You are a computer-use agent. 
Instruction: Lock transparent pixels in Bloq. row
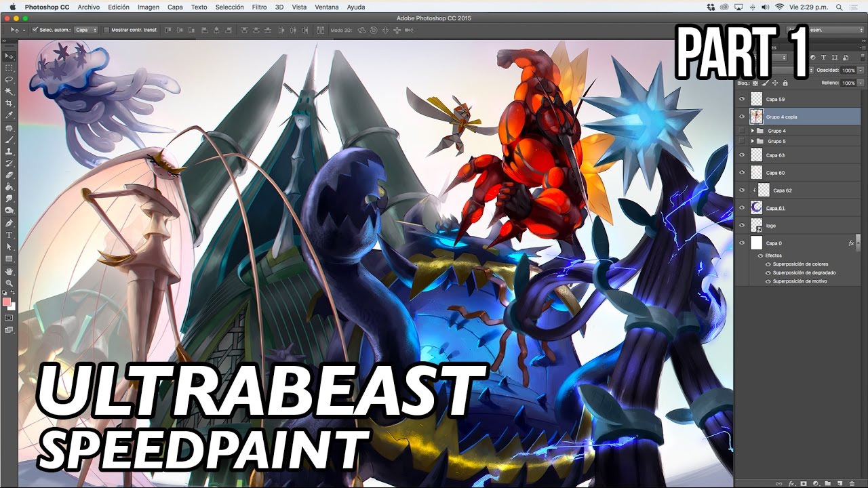coord(755,83)
